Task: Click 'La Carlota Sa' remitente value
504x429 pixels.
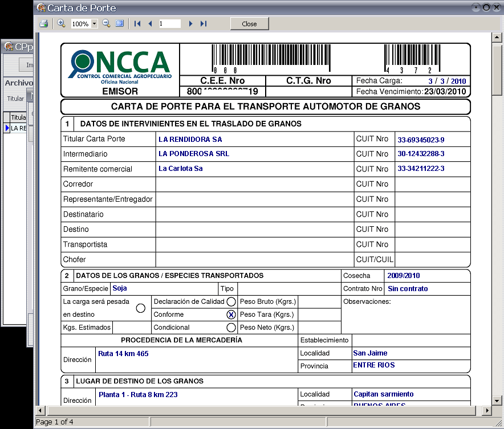Action: point(180,169)
